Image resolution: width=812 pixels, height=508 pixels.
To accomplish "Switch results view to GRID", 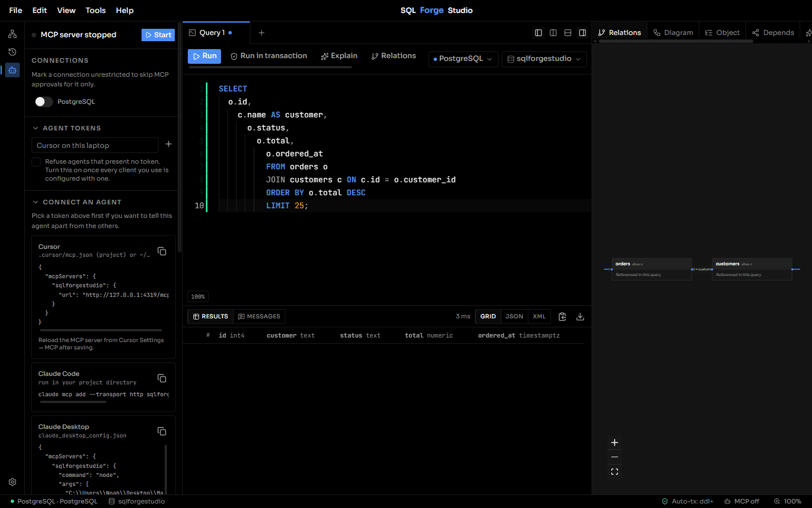I will (488, 317).
